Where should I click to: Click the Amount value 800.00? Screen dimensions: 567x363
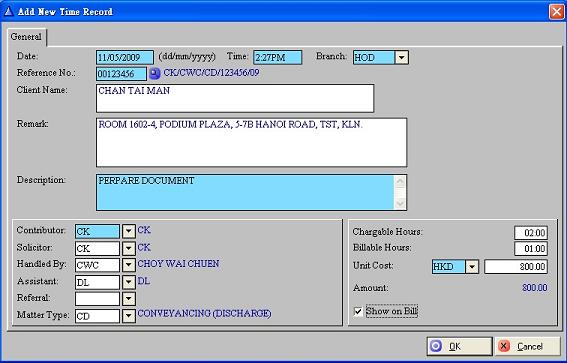coord(534,288)
